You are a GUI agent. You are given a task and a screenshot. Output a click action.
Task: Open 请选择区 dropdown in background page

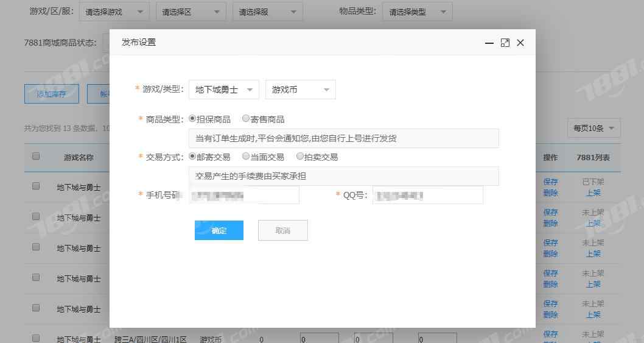191,12
